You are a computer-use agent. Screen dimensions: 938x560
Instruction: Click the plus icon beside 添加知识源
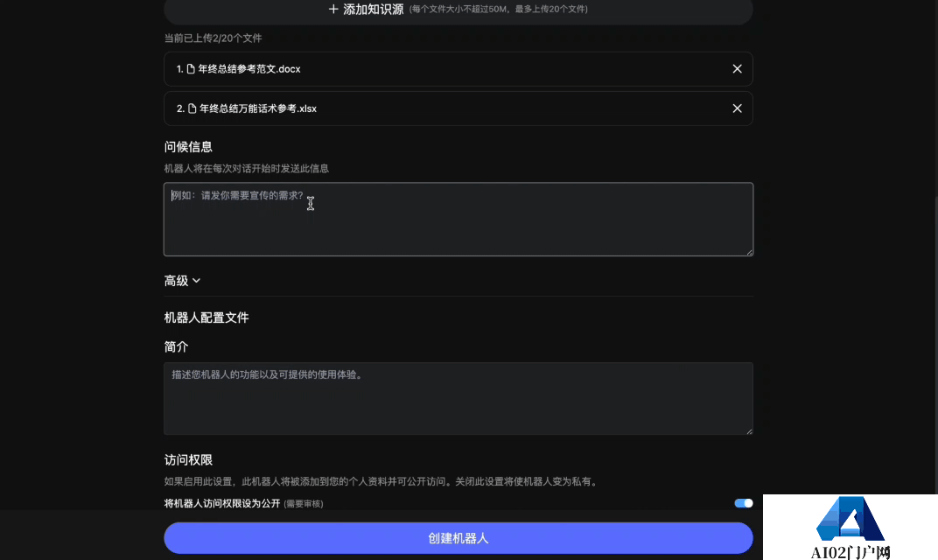tap(333, 9)
